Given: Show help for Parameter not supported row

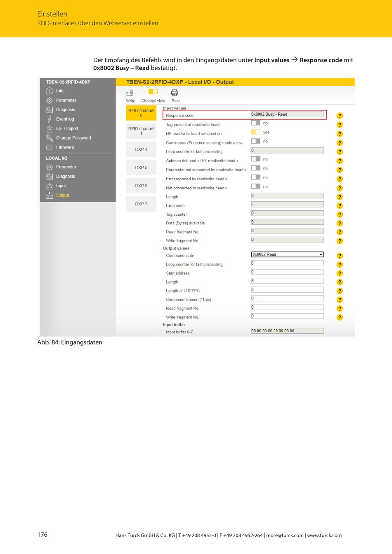Looking at the screenshot, I should [340, 170].
